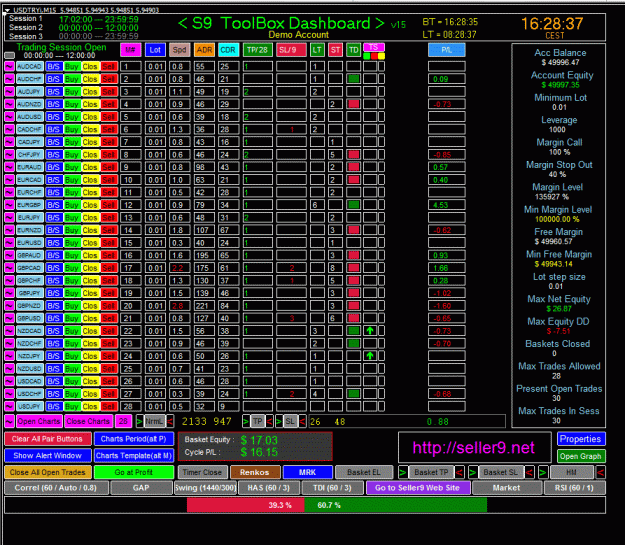Click the tilde icon left of Open Charts
Image resolution: width=625 pixels, height=545 pixels.
click(x=10, y=421)
